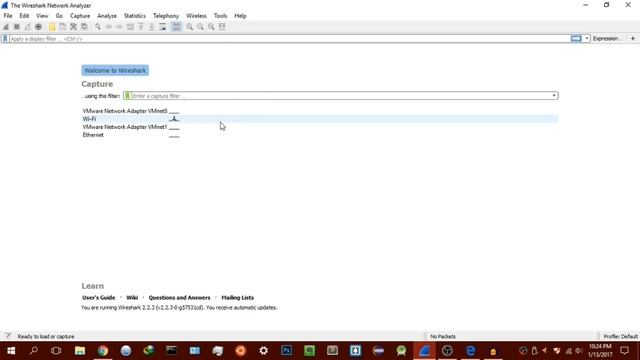Go to previous packet arrow icon
640x360 pixels.
pos(109,27)
